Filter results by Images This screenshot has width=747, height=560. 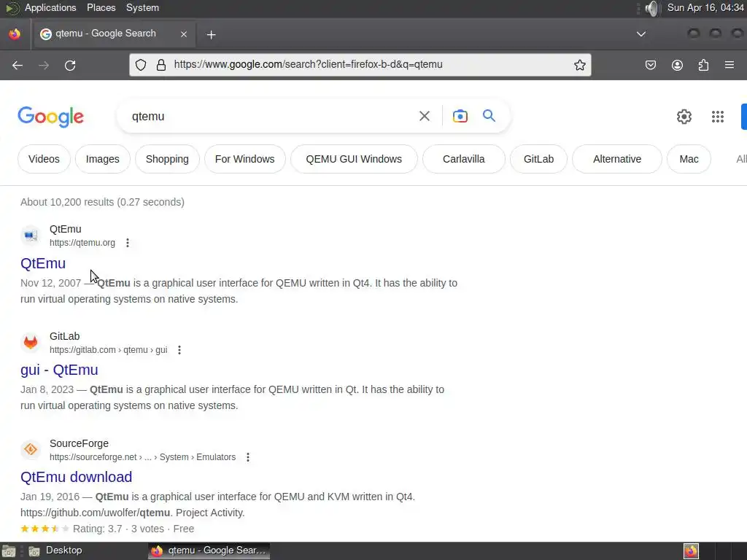pyautogui.click(x=102, y=159)
